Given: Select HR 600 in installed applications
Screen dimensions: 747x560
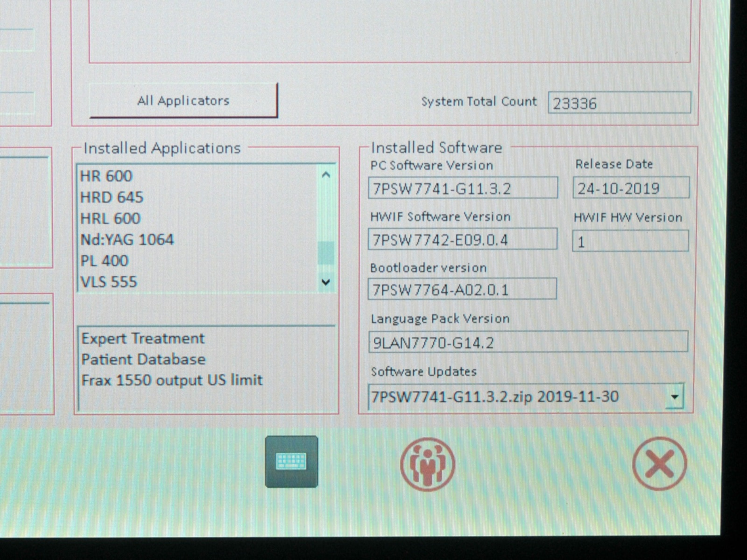Looking at the screenshot, I should [106, 176].
